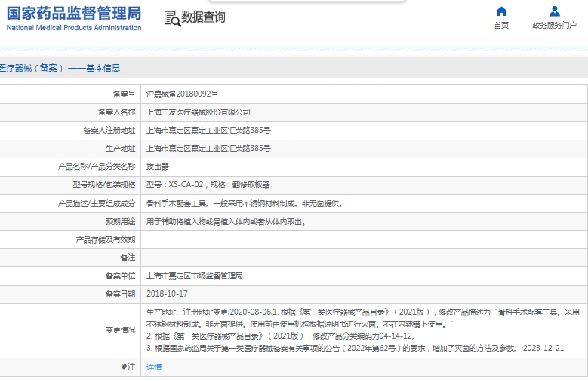Click the 首页 home icon
The image size is (588, 381).
[501, 11]
